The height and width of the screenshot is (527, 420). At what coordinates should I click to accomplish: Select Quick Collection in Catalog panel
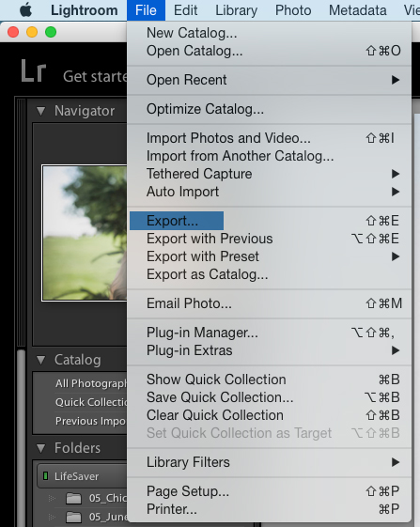(91, 402)
